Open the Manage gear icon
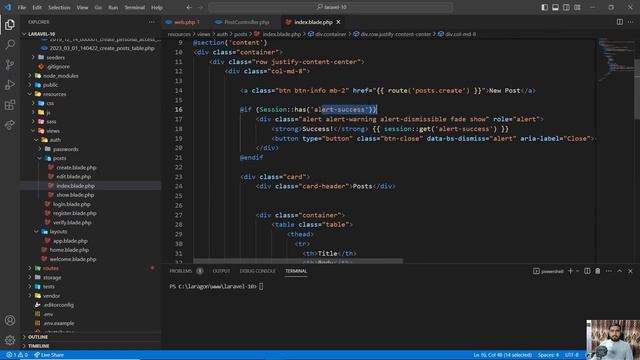 (10, 340)
